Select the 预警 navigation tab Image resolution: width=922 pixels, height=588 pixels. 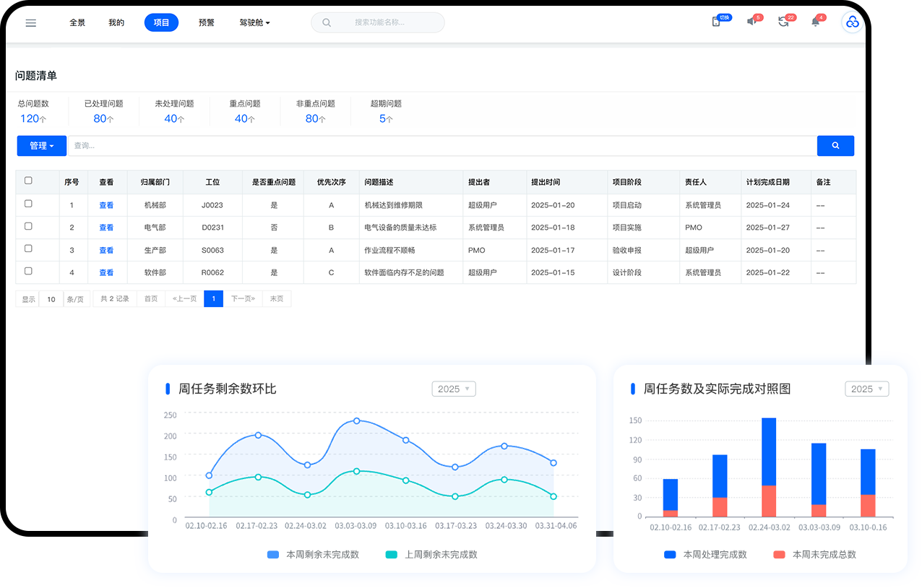point(206,23)
